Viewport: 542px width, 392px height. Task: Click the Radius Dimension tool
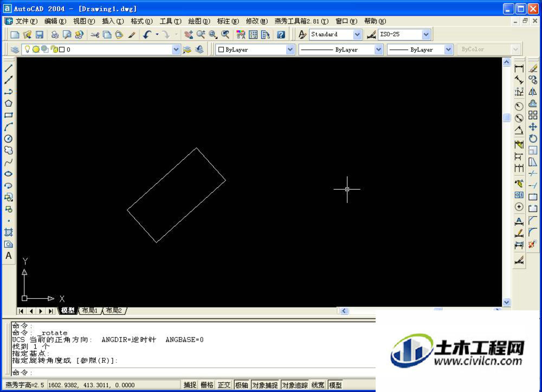pos(519,106)
